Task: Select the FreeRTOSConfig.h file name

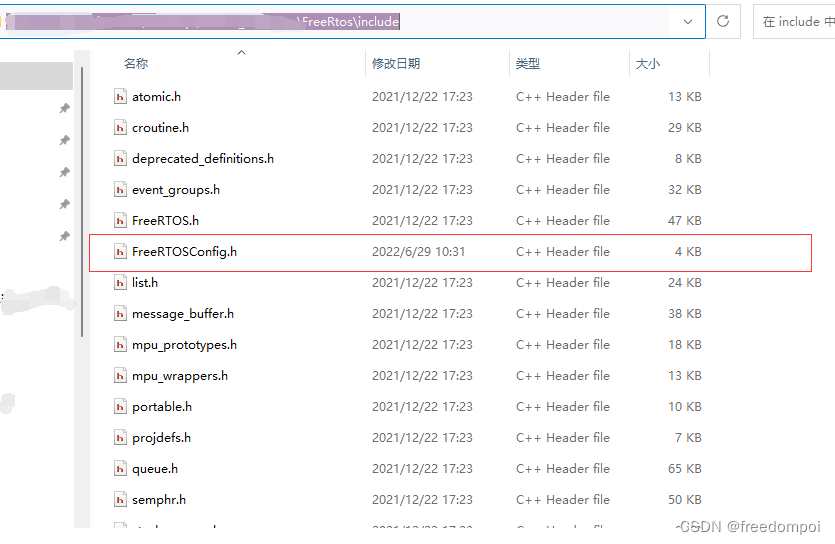Action: [184, 252]
